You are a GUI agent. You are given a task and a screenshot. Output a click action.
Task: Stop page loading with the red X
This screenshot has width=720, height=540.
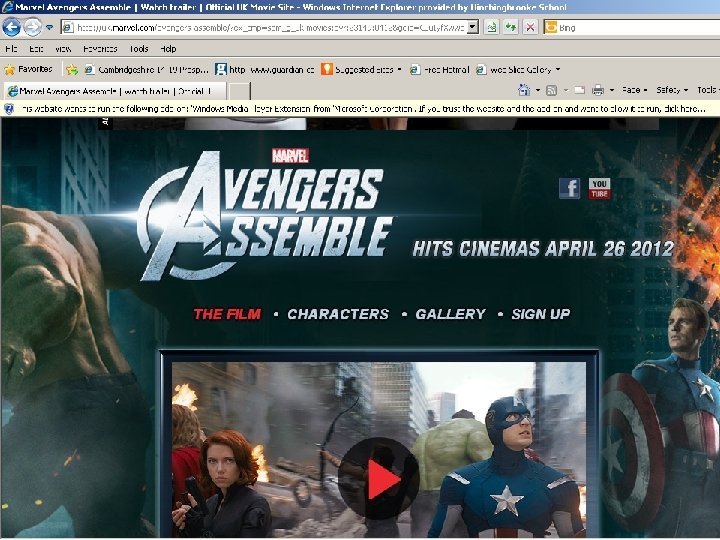[530, 28]
